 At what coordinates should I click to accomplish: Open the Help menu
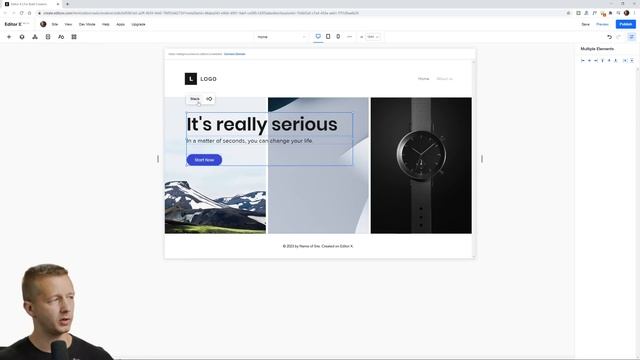pos(106,24)
